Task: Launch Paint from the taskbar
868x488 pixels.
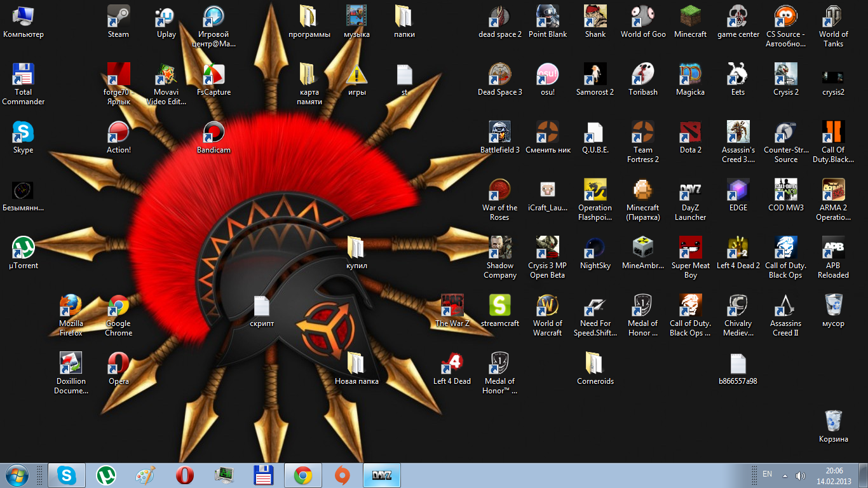Action: tap(146, 475)
